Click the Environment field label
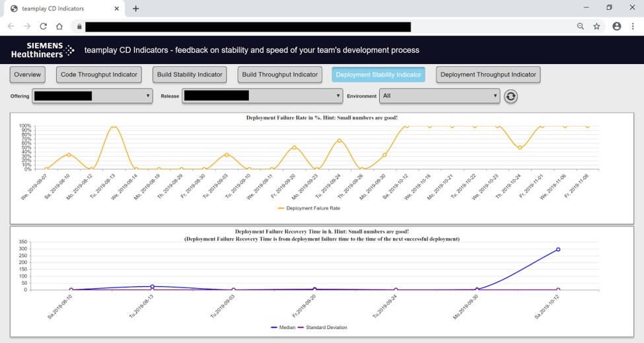The image size is (644, 343). point(361,96)
